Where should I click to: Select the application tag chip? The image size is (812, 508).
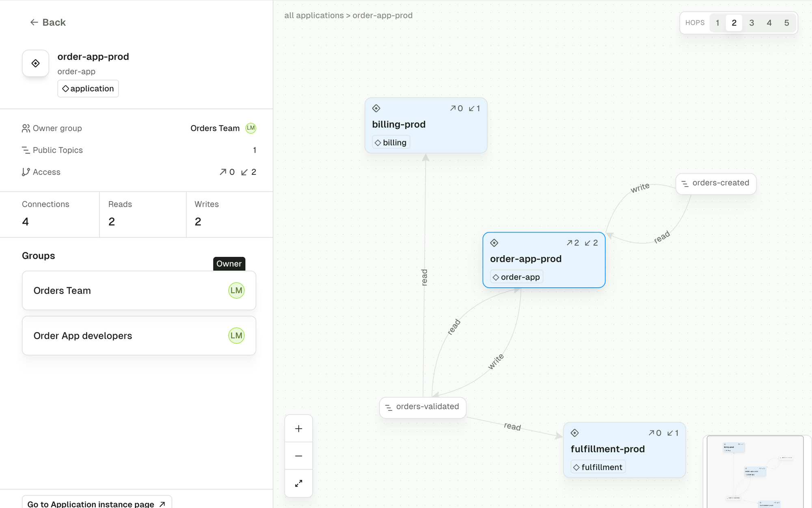(88, 89)
